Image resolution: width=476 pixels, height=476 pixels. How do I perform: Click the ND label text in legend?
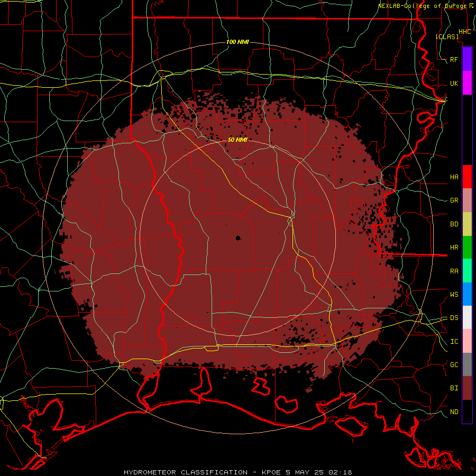(x=454, y=412)
